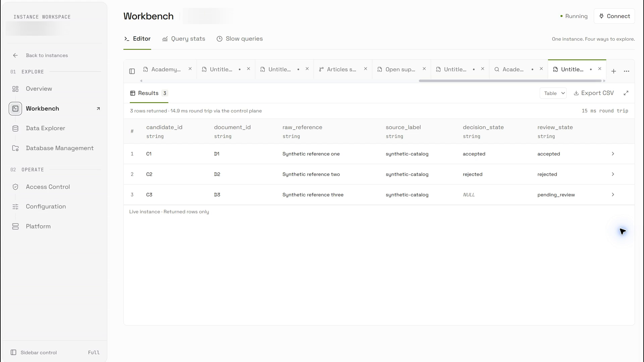Click the decision_state column header
This screenshot has height=362, width=644.
pyautogui.click(x=483, y=127)
